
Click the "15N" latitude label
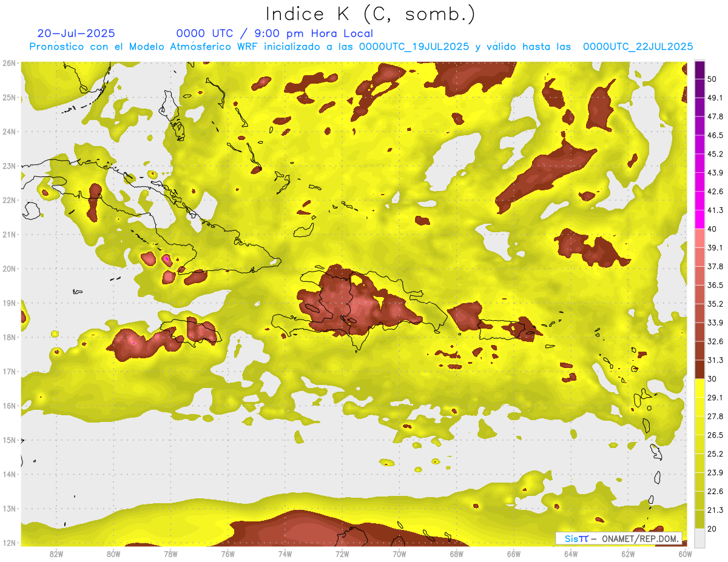click(8, 440)
